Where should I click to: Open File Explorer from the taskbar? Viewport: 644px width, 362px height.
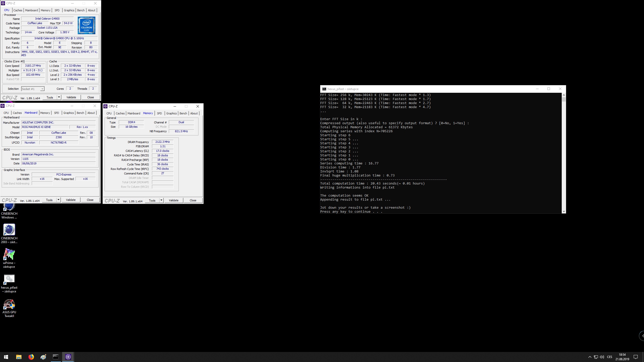pos(19,357)
